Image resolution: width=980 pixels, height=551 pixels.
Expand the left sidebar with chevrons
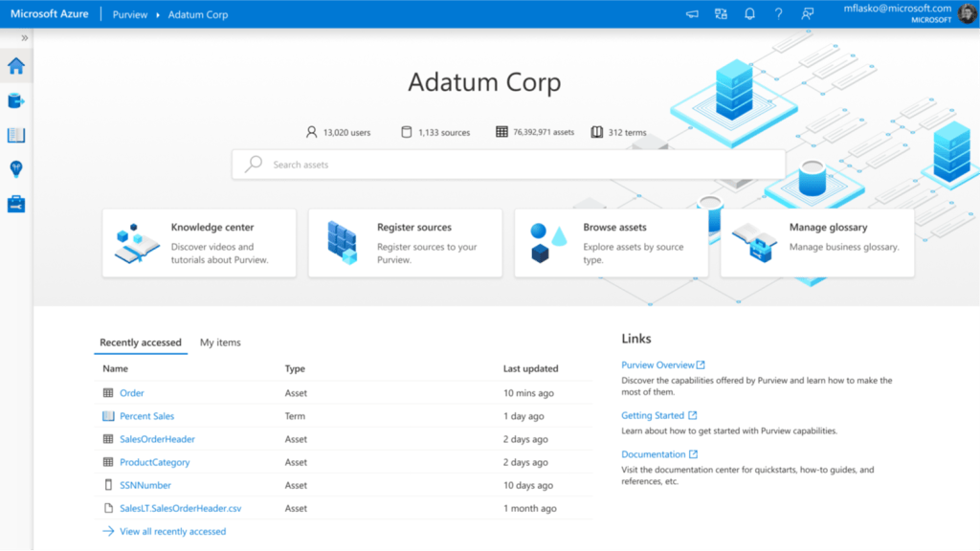coord(25,38)
